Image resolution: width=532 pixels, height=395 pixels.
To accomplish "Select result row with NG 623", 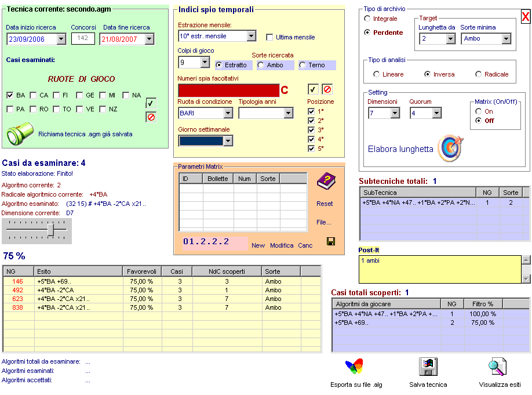I will click(162, 299).
